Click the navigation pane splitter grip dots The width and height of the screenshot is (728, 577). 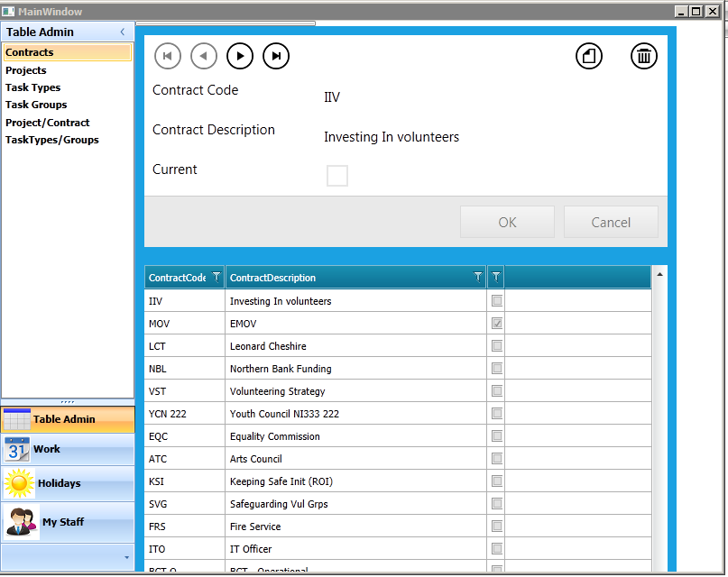pos(68,402)
